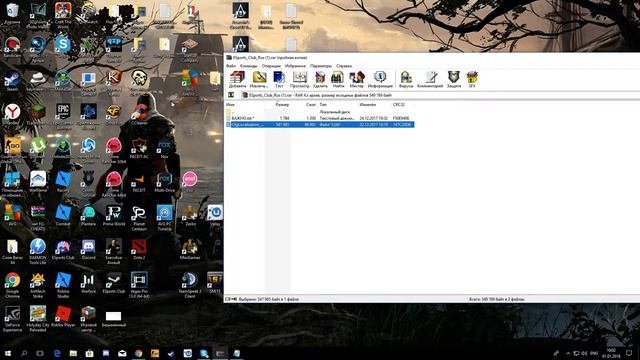The width and height of the screenshot is (640, 360).
Task: Open GeForce Experience desktop shortcut
Action: click(x=12, y=319)
